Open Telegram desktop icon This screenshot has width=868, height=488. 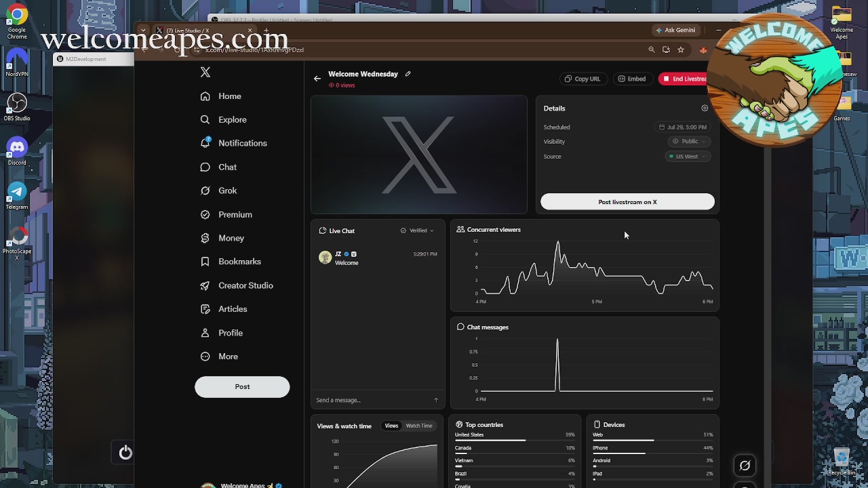coord(17,196)
